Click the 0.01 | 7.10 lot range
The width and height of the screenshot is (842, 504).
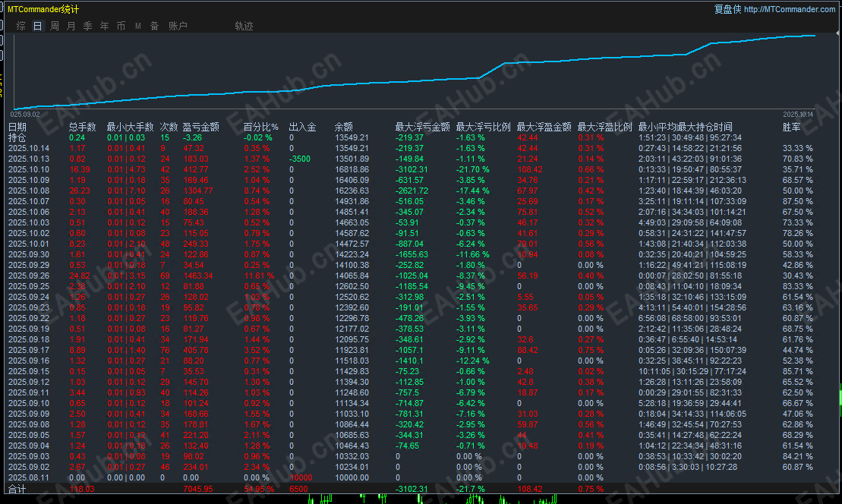[126, 191]
